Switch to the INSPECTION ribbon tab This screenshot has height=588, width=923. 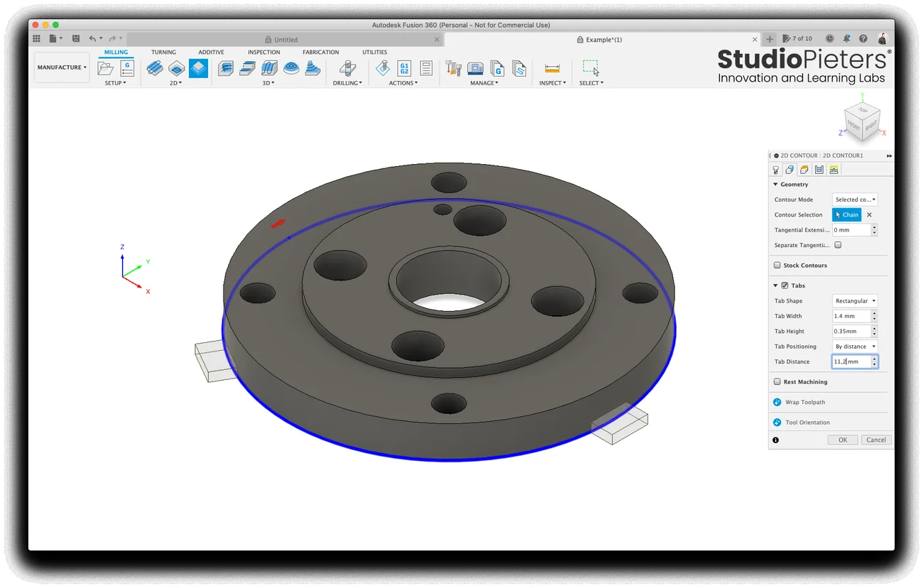coord(264,52)
